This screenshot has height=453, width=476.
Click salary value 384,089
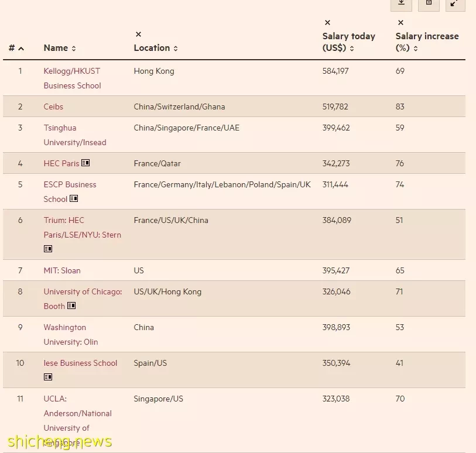click(337, 220)
